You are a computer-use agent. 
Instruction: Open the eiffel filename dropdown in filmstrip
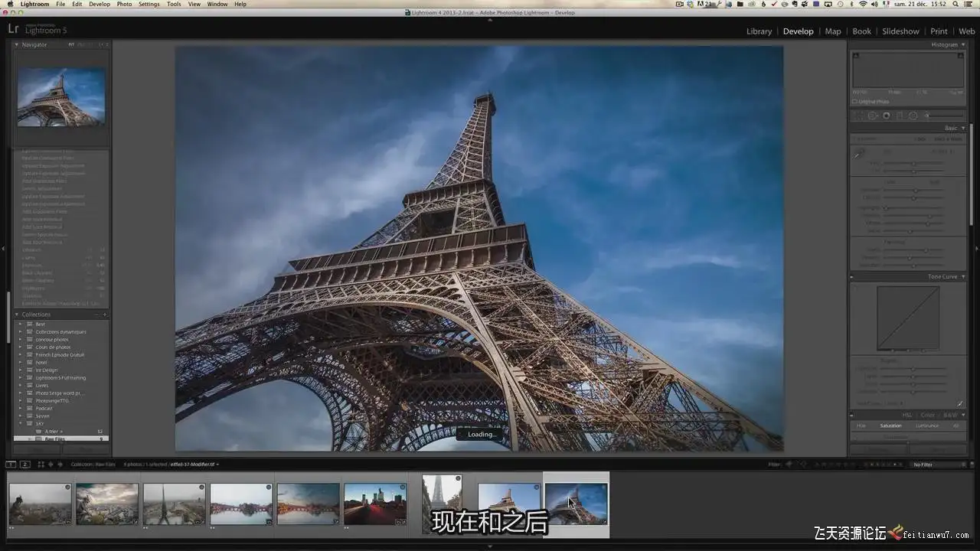tap(194, 465)
